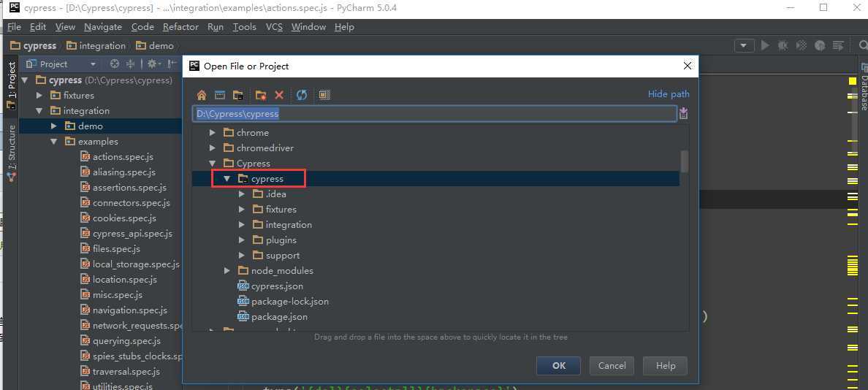This screenshot has height=390, width=868.
Task: Expand the .idea folder in dialog
Action: [x=241, y=194]
